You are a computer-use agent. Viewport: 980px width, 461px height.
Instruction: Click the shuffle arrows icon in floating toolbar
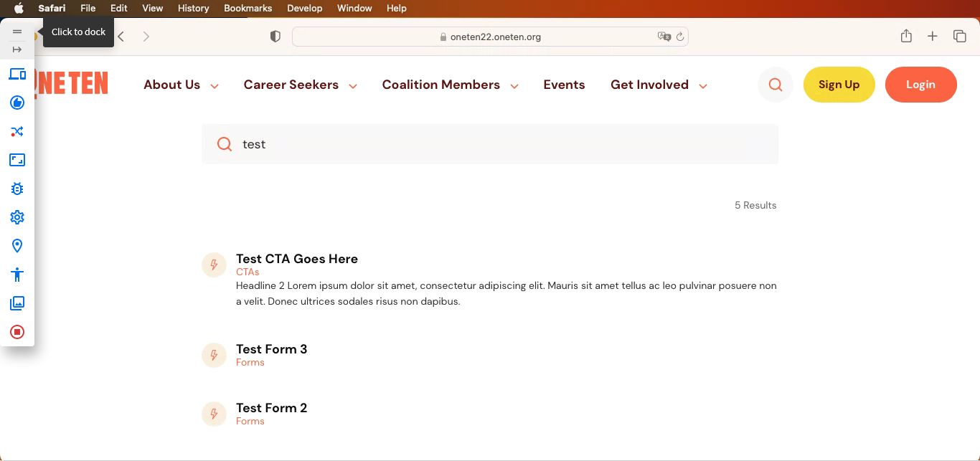pyautogui.click(x=17, y=131)
